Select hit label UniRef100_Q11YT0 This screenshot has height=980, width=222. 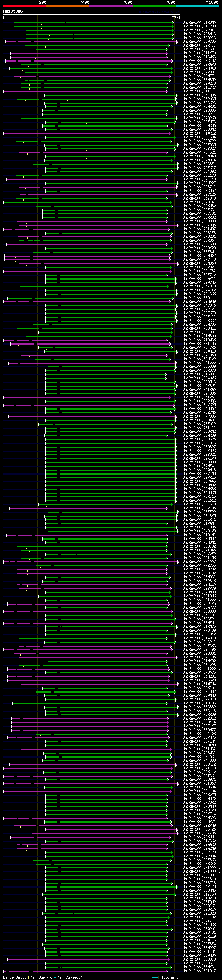pos(199,53)
